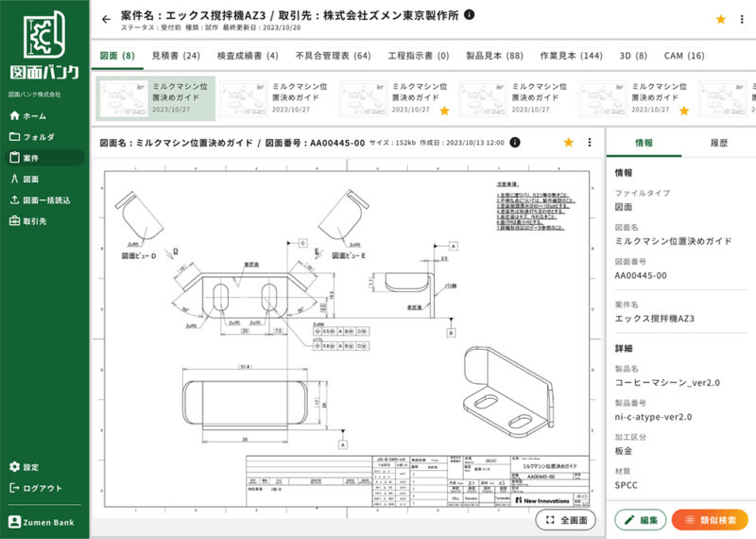The width and height of the screenshot is (756, 539).
Task: Click the drawing title block table
Action: coord(418,481)
